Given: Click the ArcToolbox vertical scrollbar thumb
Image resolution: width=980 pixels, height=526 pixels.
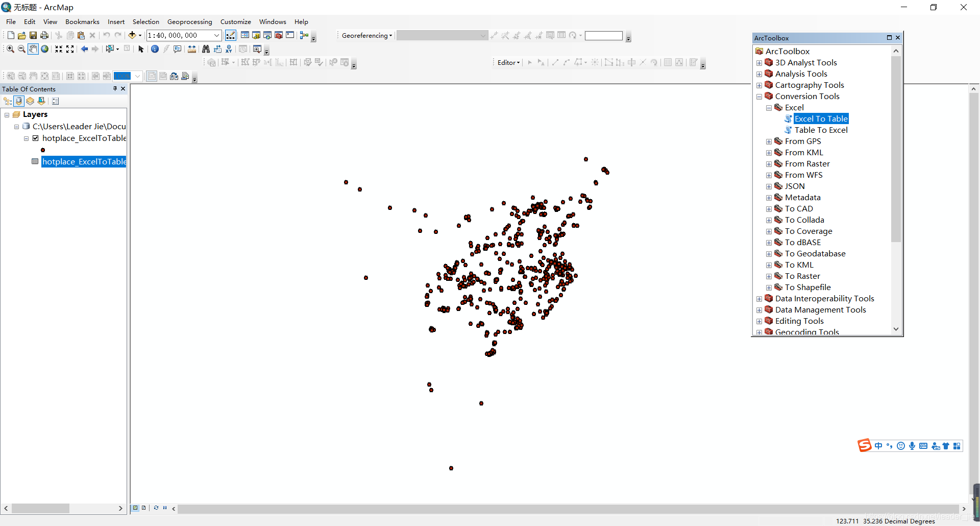Looking at the screenshot, I should pyautogui.click(x=896, y=149).
